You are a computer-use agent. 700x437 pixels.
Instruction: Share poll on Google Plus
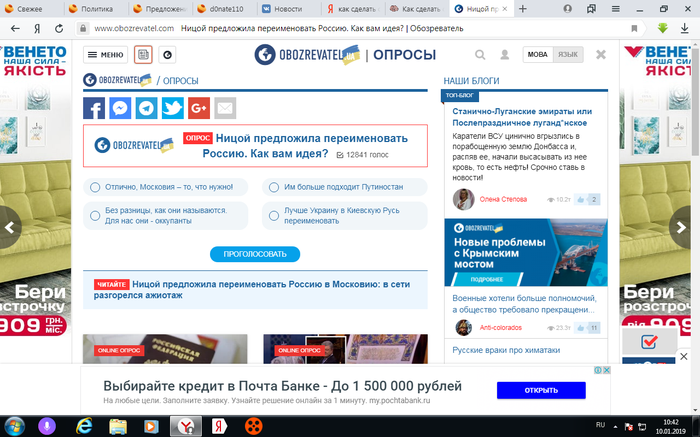199,108
